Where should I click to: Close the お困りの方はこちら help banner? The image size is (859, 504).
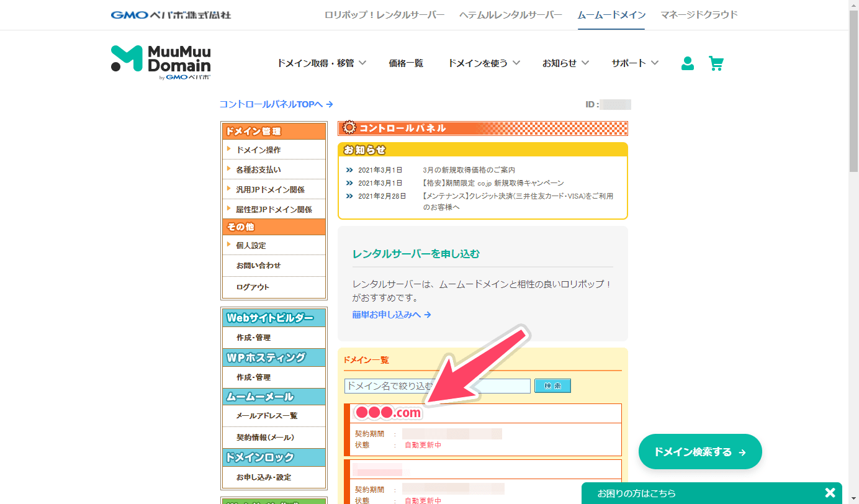(830, 493)
